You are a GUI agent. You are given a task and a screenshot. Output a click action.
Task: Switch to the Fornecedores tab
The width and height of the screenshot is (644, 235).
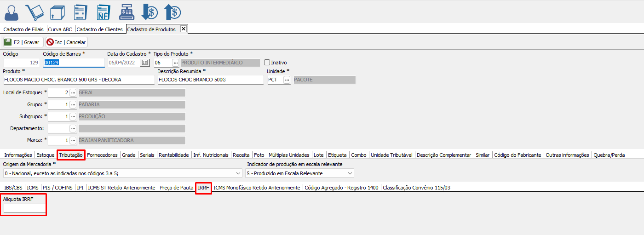(102, 155)
